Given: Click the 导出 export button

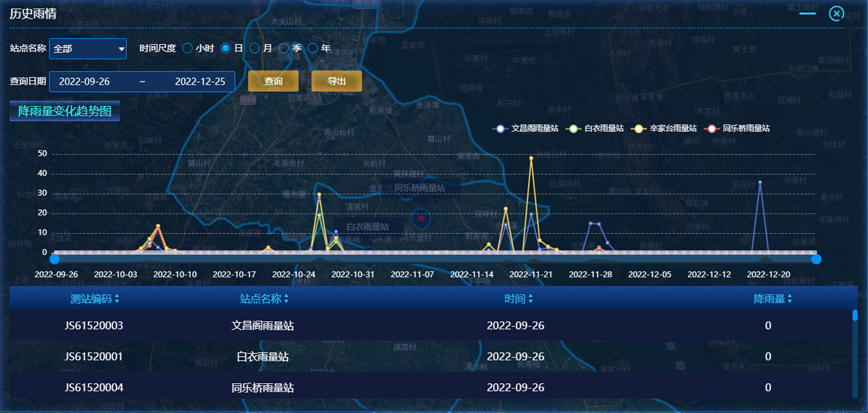Looking at the screenshot, I should coord(336,81).
